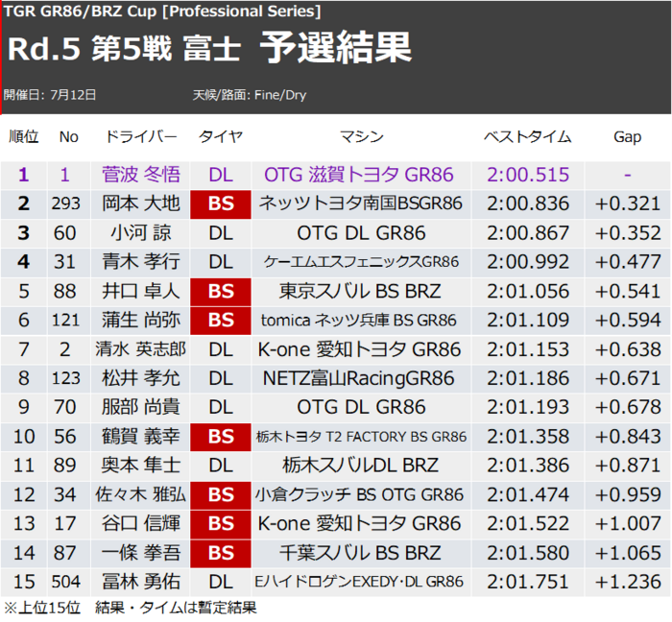This screenshot has width=672, height=622.
Task: Click machine 東京スバル BS BRZ
Action: coord(360,291)
